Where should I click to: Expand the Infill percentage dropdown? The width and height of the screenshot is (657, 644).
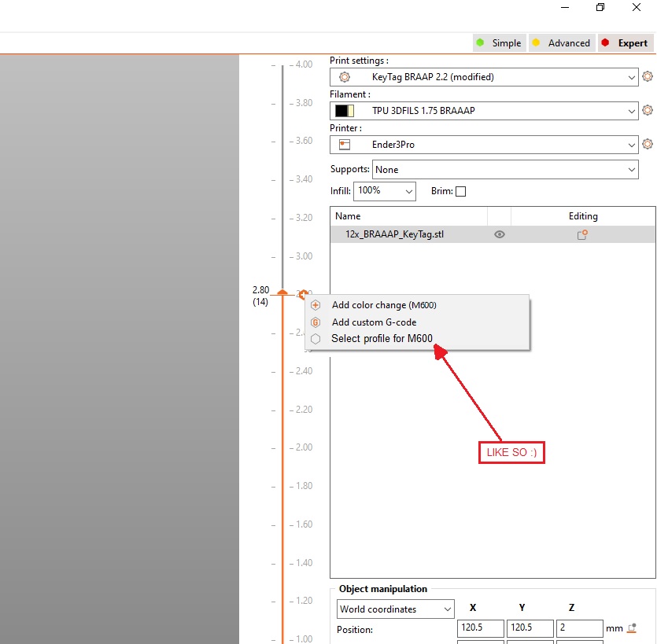click(384, 190)
